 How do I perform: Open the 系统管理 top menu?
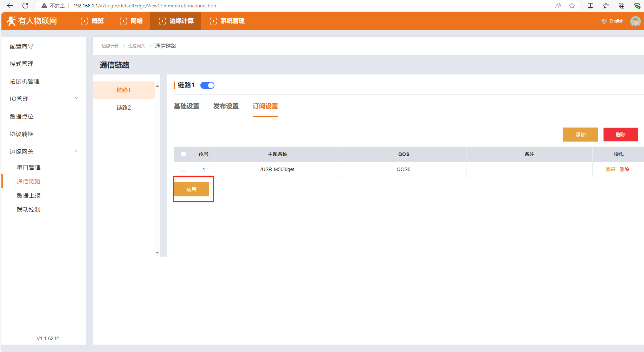pyautogui.click(x=227, y=21)
